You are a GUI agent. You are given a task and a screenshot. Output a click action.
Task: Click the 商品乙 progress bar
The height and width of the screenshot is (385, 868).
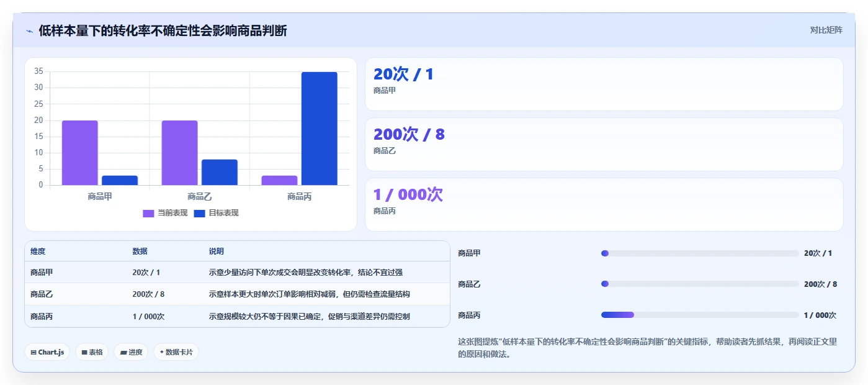[700, 284]
